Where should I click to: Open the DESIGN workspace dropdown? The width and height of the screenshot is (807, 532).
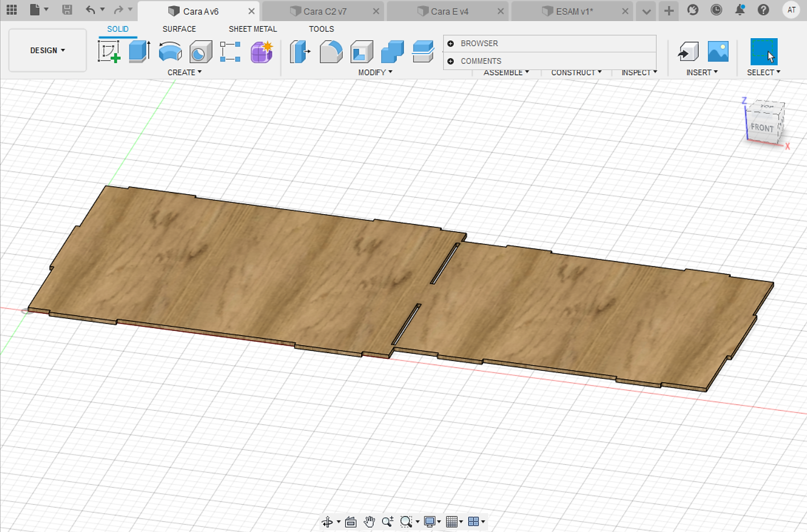pos(47,50)
